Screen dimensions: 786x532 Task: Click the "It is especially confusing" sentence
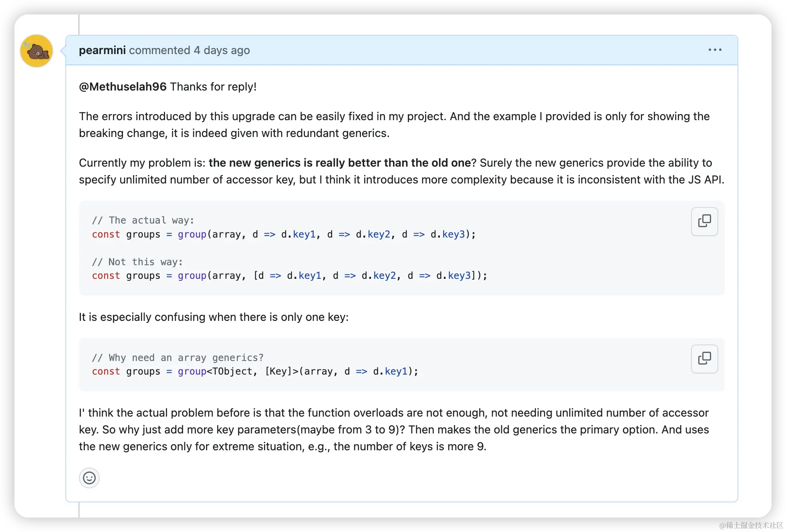pyautogui.click(x=214, y=317)
